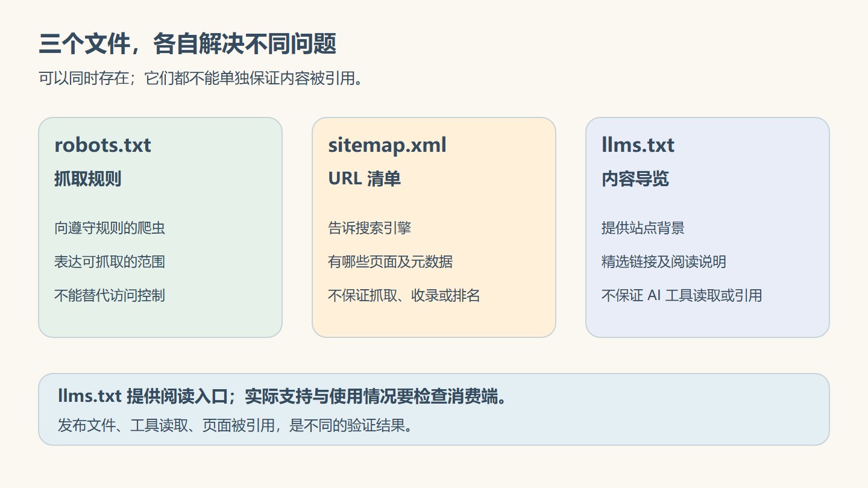
Task: Click the slide title 三个文件，各自解决不同问题
Action: 187,45
